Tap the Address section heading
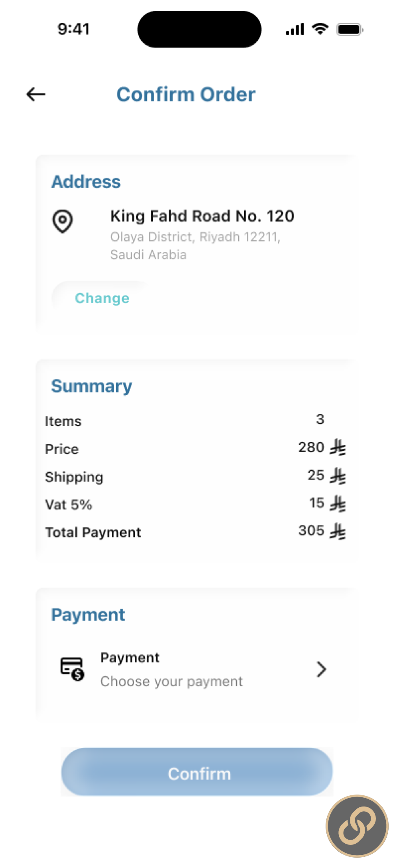This screenshot has width=399, height=868. 86,182
